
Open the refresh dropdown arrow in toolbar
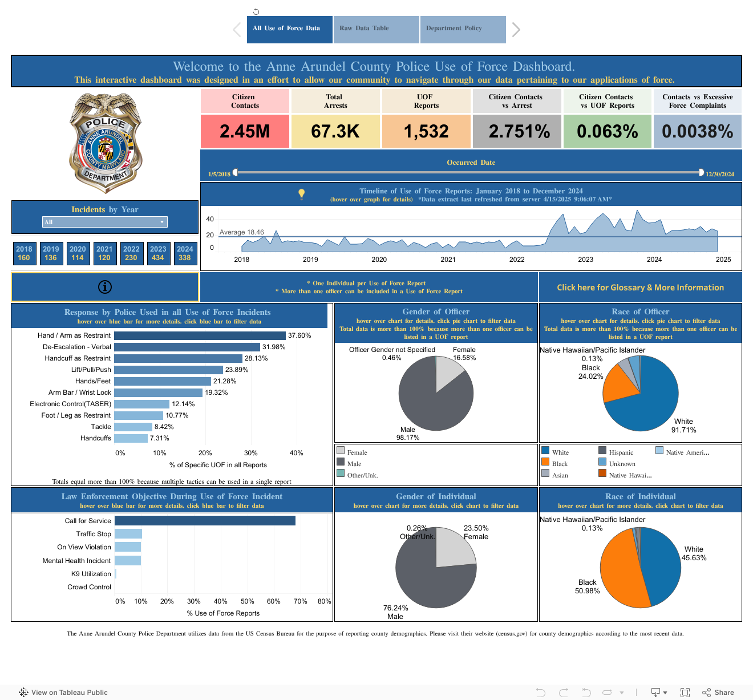(x=622, y=693)
